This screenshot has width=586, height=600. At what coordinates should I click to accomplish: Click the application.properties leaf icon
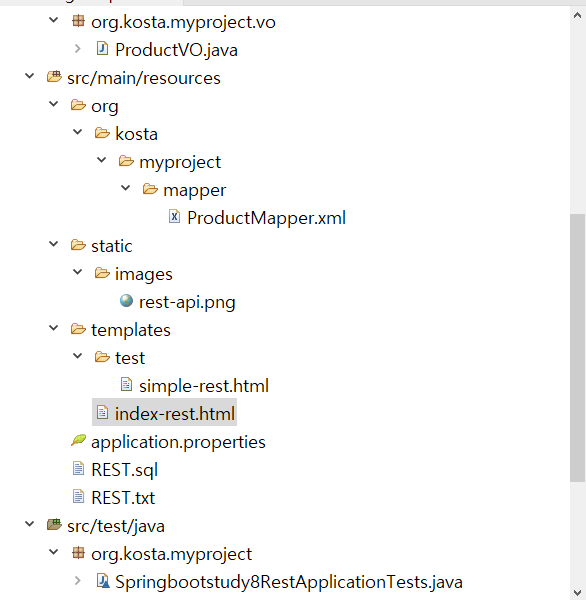click(x=78, y=440)
